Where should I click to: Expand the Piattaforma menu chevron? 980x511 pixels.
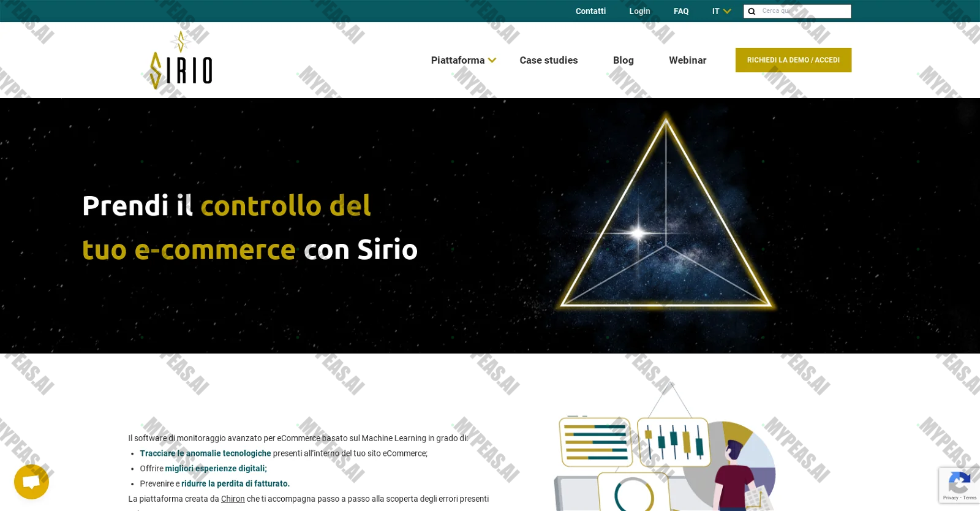[x=492, y=60]
